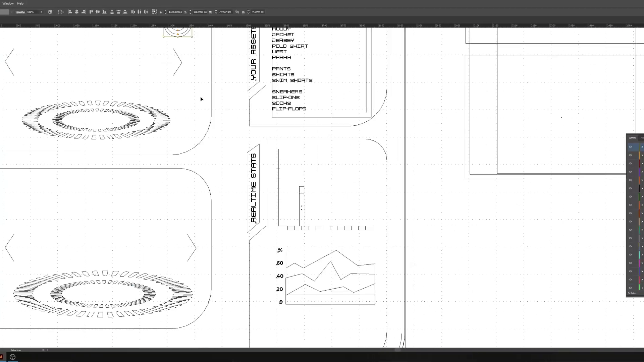Viewport: 644px width, 362px height.
Task: Open the Window menu
Action: (8, 3)
